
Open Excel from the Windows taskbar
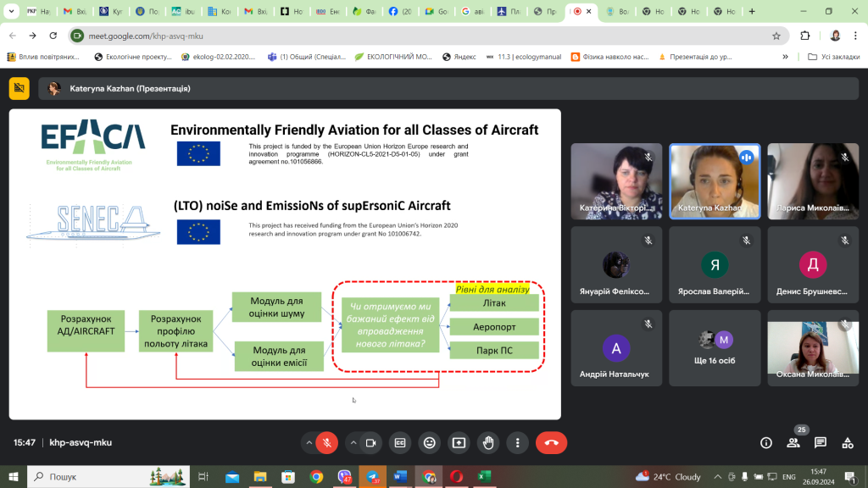pos(484,477)
